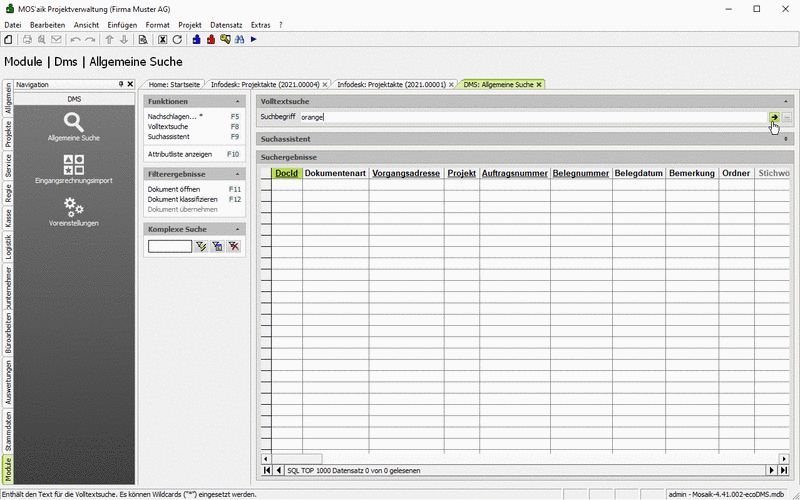
Task: Click Attributliste anzeigen F10
Action: pyautogui.click(x=193, y=154)
